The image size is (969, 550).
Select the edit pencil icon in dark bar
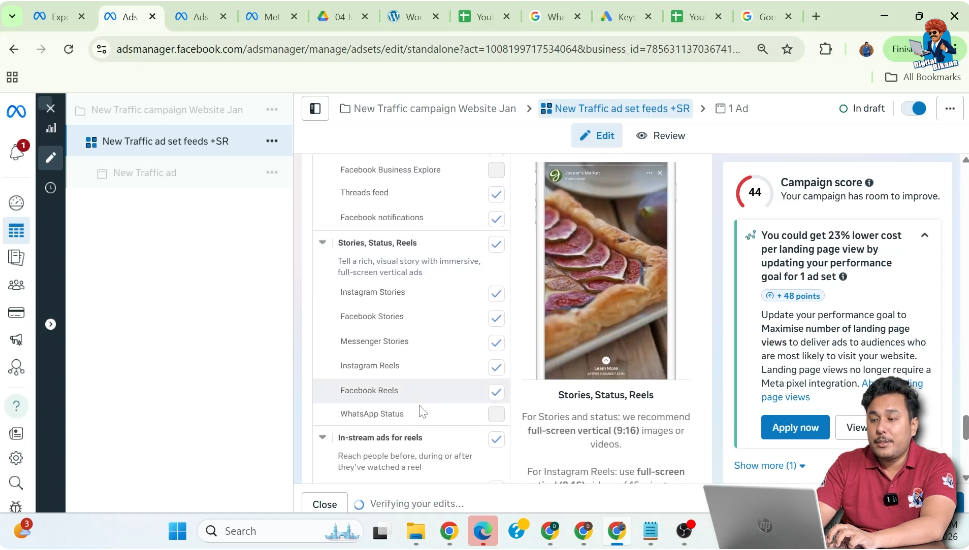point(51,158)
